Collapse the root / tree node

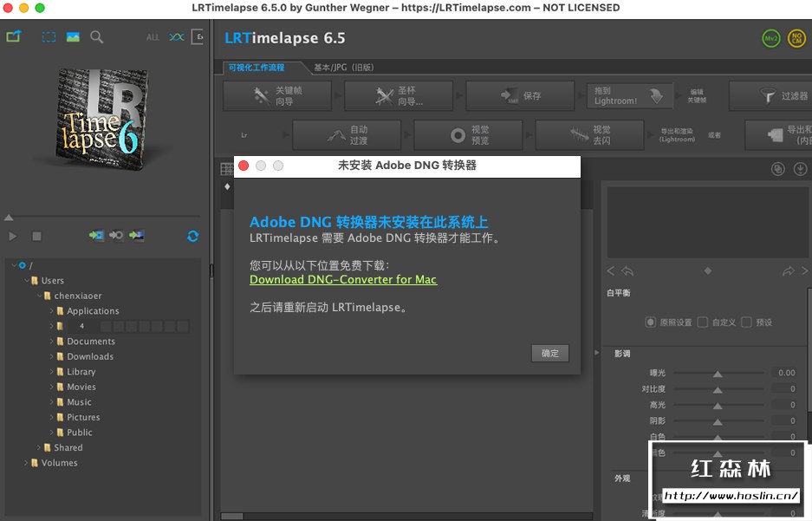pos(14,265)
